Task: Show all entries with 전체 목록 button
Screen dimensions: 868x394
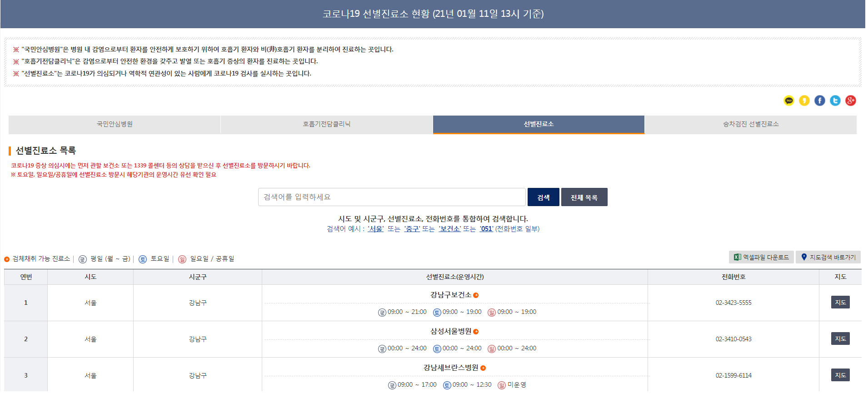Action: (584, 197)
